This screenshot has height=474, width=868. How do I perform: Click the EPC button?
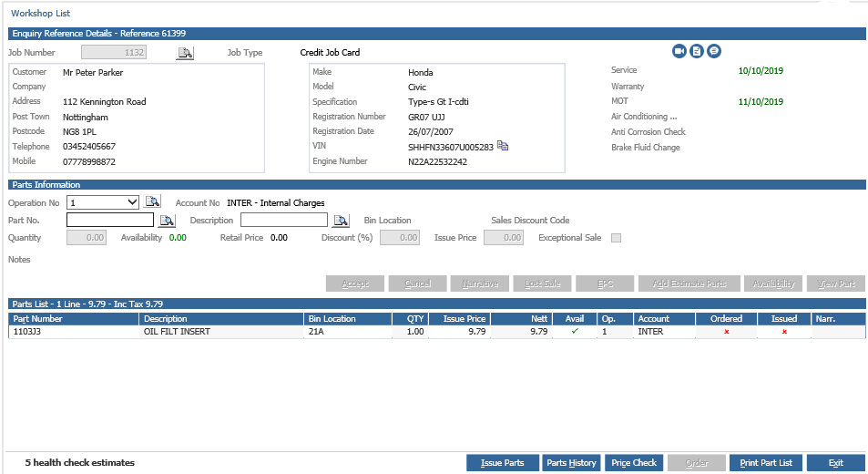tap(605, 283)
